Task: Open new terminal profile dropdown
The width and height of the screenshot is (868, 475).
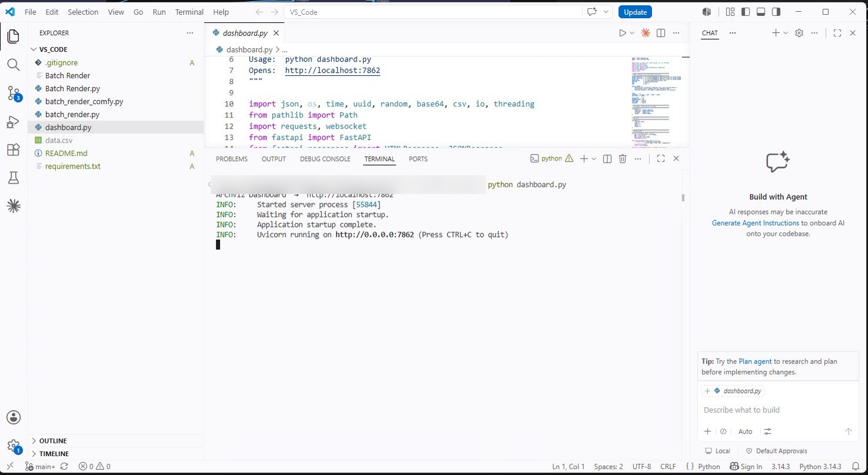Action: pyautogui.click(x=594, y=159)
